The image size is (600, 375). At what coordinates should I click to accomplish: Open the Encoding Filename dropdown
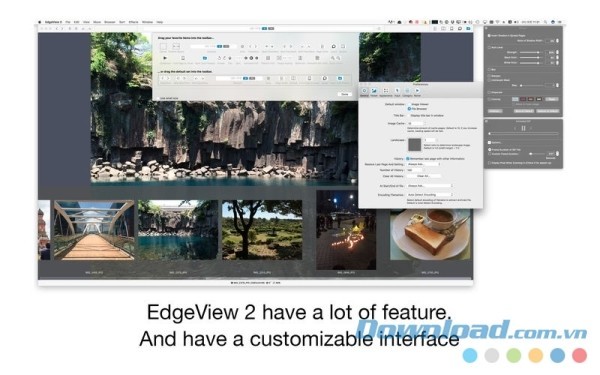(x=430, y=195)
